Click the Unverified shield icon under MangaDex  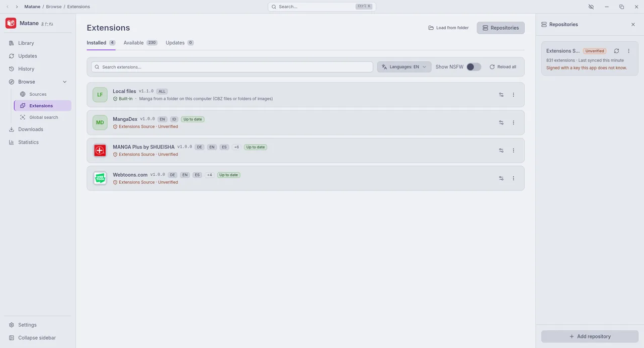coord(115,127)
